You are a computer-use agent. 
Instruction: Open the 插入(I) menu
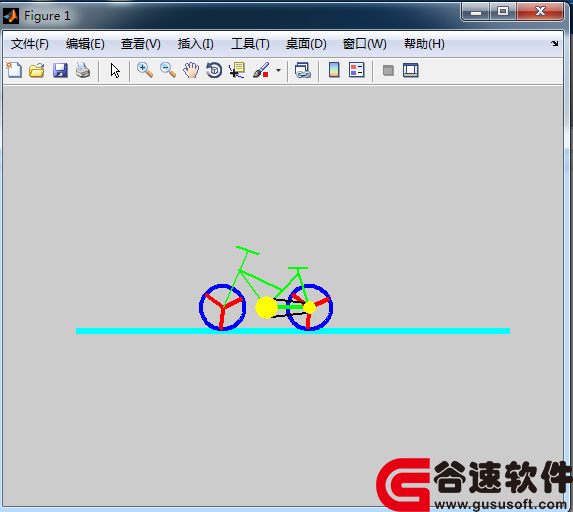point(196,44)
